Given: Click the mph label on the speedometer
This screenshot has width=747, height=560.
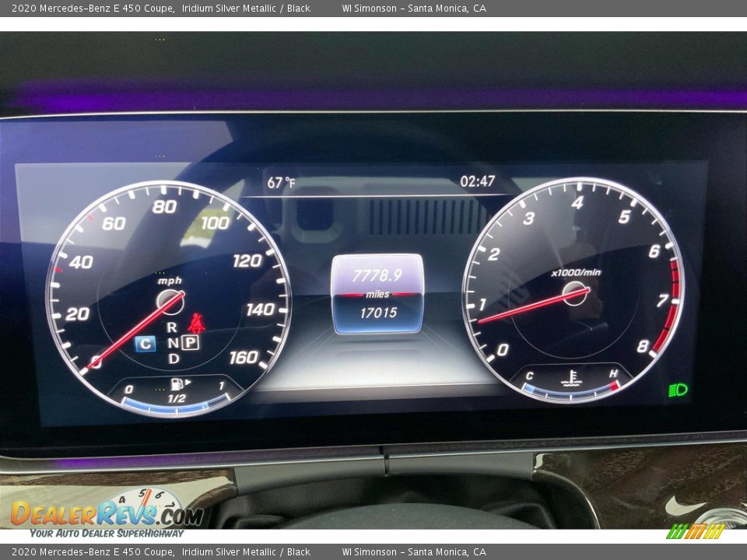Looking at the screenshot, I should pyautogui.click(x=170, y=281).
